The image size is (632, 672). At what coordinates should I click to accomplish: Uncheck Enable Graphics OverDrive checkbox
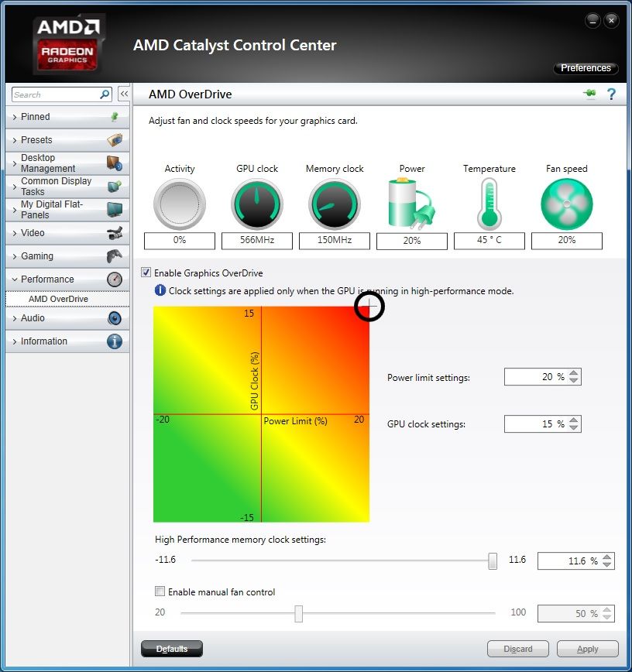(146, 273)
